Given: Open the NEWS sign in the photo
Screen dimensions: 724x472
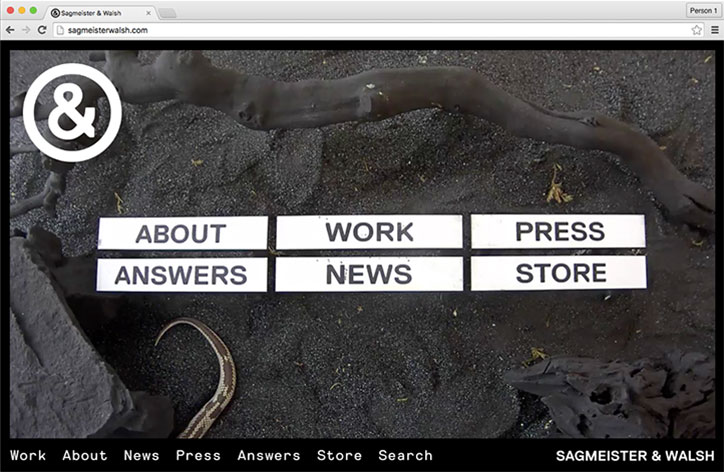Looking at the screenshot, I should point(369,274).
